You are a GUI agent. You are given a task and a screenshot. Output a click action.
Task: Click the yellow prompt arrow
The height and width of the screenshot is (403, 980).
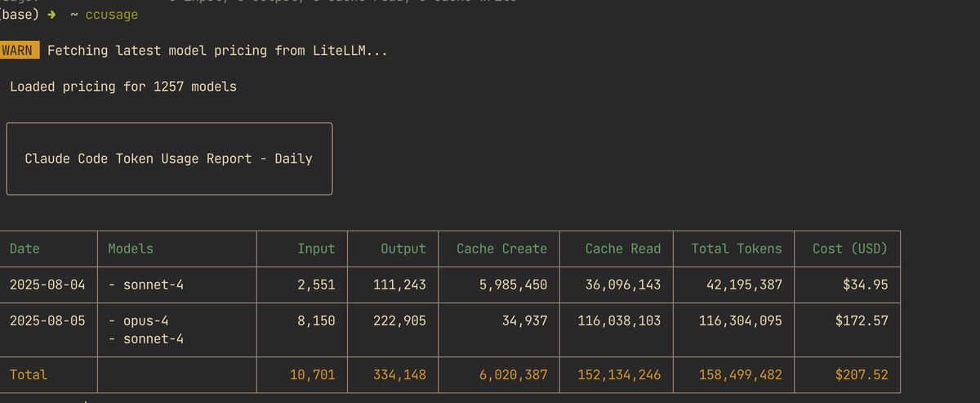click(x=50, y=15)
